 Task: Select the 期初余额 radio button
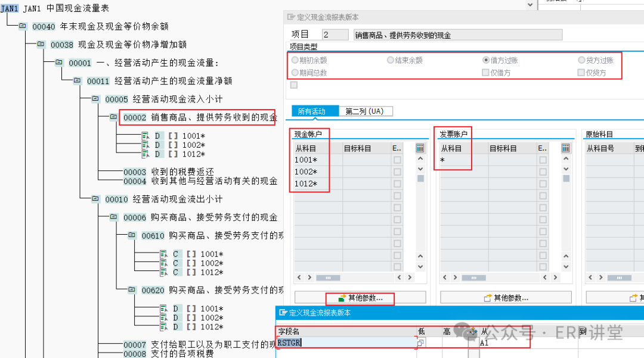[x=295, y=60]
